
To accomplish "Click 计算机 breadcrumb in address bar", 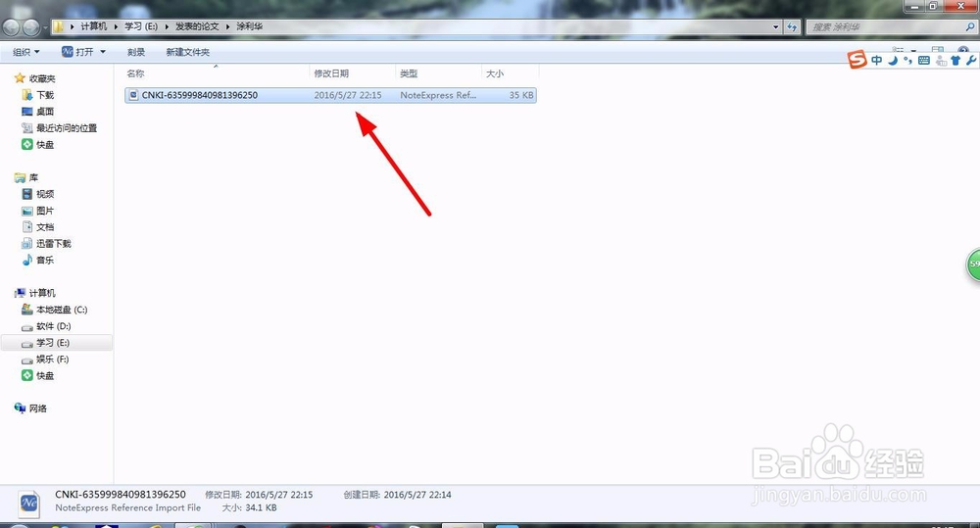I will (94, 26).
